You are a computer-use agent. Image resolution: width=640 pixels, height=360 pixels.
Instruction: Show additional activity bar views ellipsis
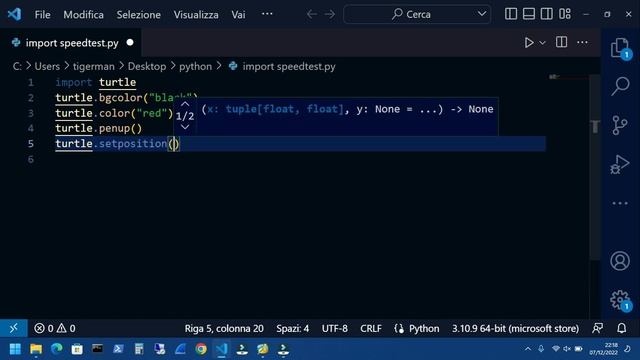click(x=620, y=203)
